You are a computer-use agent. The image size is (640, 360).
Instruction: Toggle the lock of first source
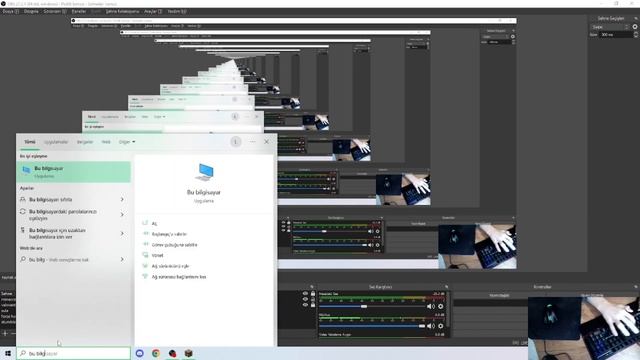(x=313, y=293)
